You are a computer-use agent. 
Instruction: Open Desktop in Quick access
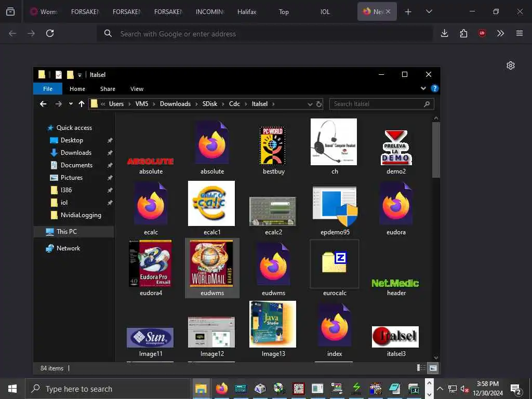[72, 140]
